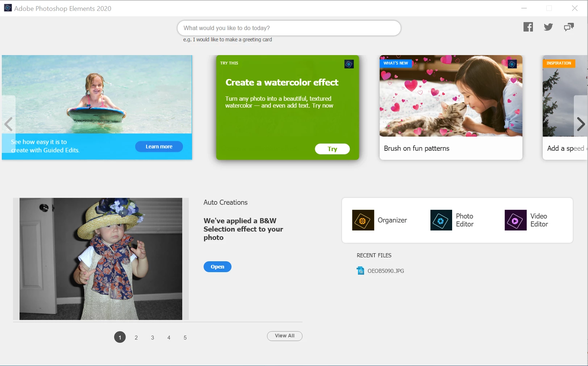588x366 pixels.
Task: Click the app logo on the watercolor card
Action: coord(349,64)
